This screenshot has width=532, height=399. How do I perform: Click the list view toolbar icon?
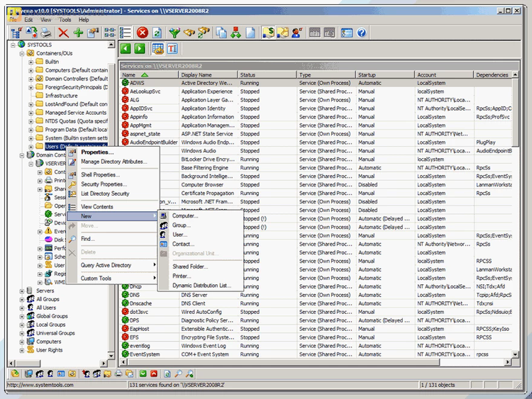tap(126, 33)
